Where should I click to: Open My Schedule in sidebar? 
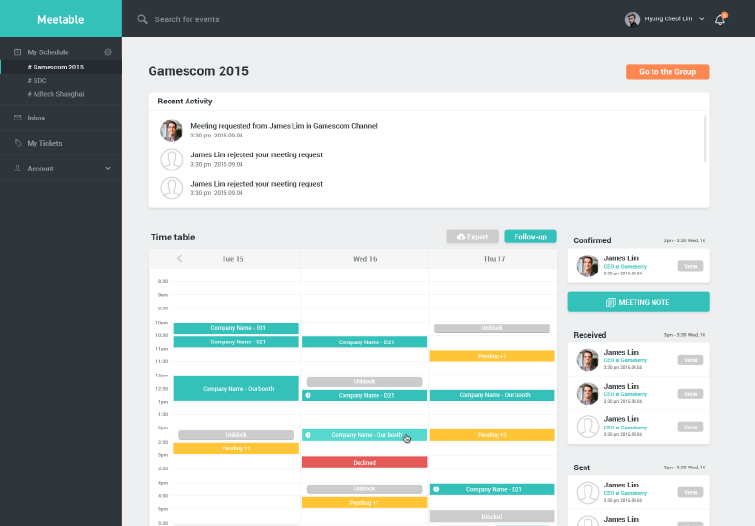48,52
